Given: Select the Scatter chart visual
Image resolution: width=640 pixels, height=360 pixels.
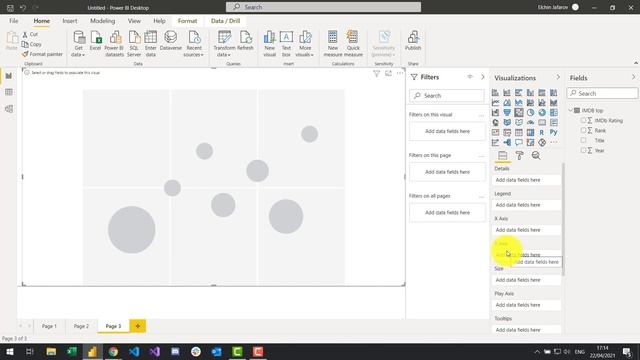Looking at the screenshot, I should pyautogui.click(x=519, y=112).
